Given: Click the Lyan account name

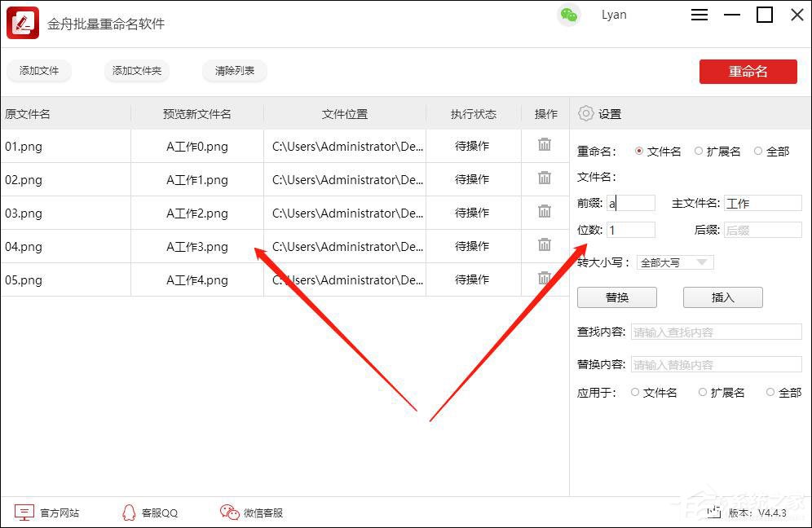Looking at the screenshot, I should pos(614,14).
